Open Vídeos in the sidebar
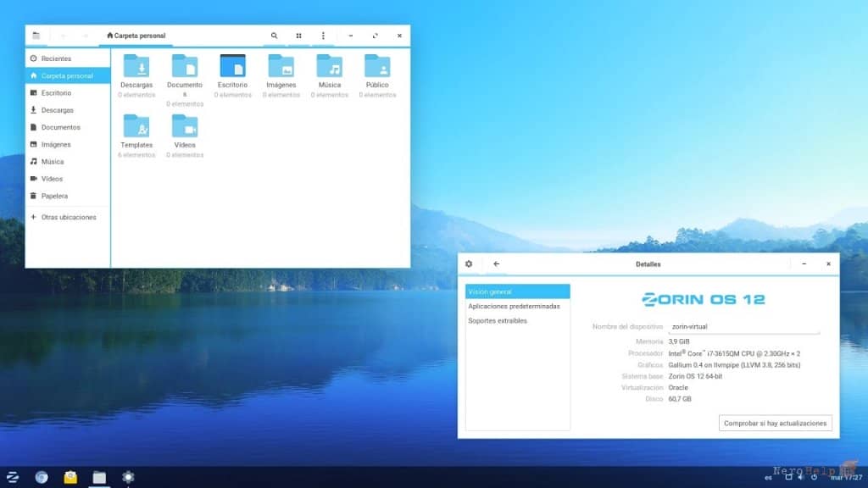Screen dimensions: 868x488 [x=68, y=179]
